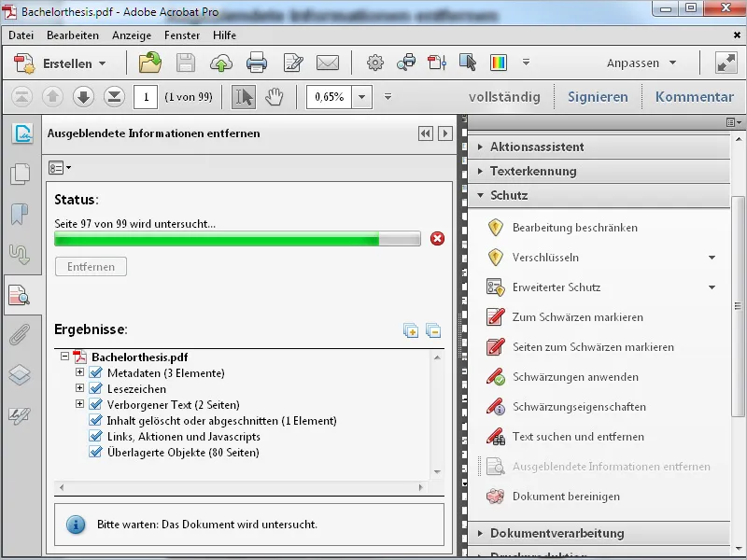
Task: Click the cloud upload icon
Action: (x=221, y=63)
